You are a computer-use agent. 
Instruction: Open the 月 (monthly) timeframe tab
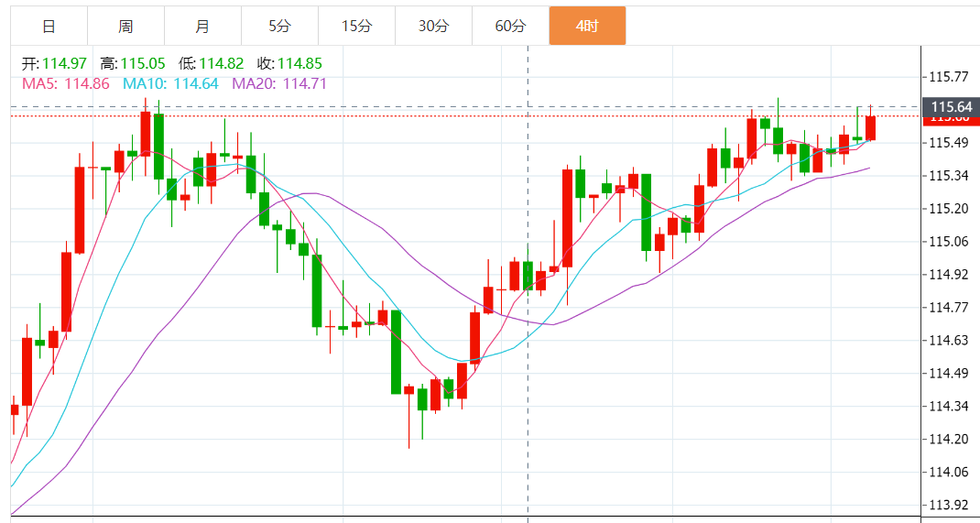pyautogui.click(x=202, y=26)
